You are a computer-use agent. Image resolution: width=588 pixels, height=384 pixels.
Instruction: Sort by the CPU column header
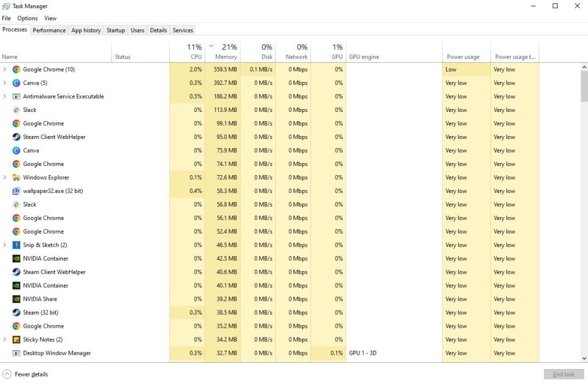tap(187, 52)
